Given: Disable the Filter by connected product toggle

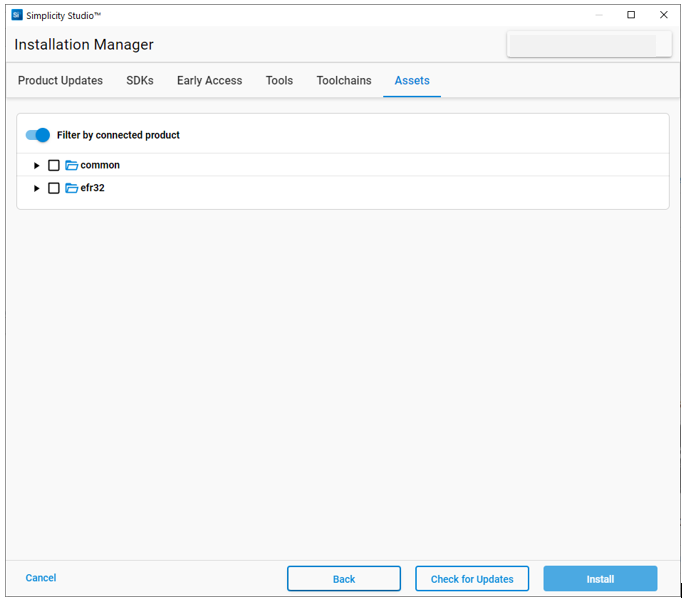Looking at the screenshot, I should coord(38,135).
